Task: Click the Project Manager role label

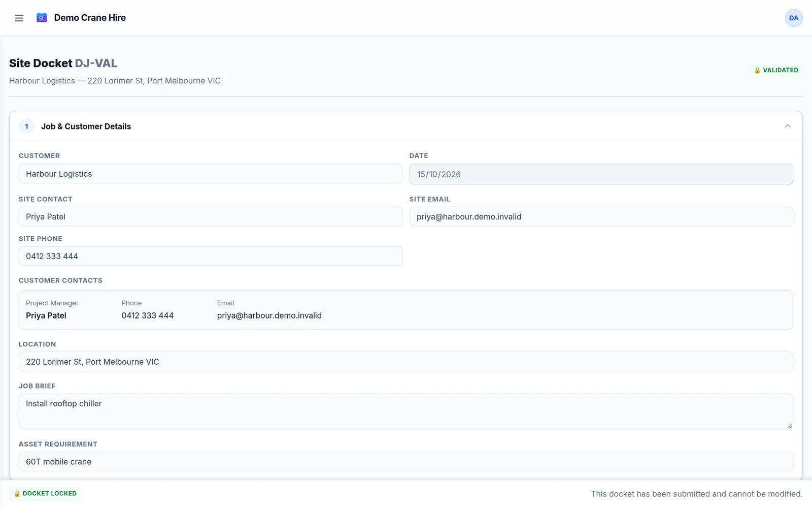Action: (x=52, y=303)
